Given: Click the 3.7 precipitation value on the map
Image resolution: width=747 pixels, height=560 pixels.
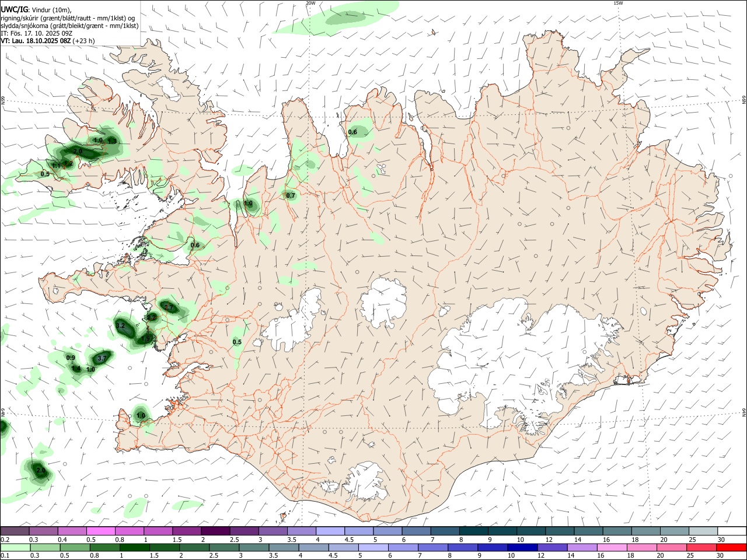Looking at the screenshot, I should 102,358.
